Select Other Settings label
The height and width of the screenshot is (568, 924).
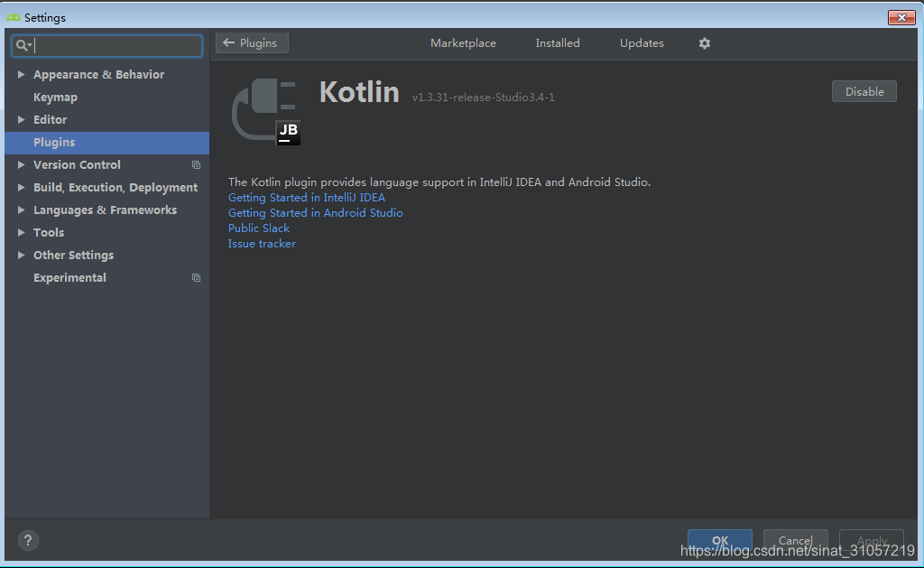point(73,256)
